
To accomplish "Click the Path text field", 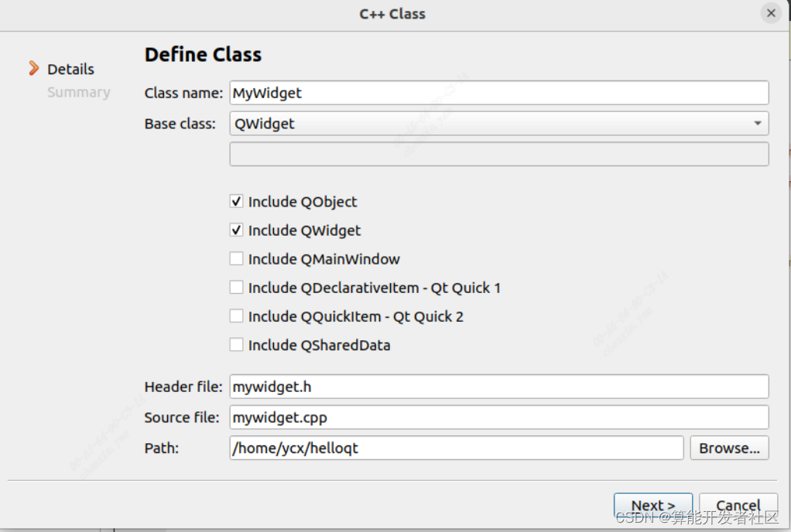I will (456, 448).
